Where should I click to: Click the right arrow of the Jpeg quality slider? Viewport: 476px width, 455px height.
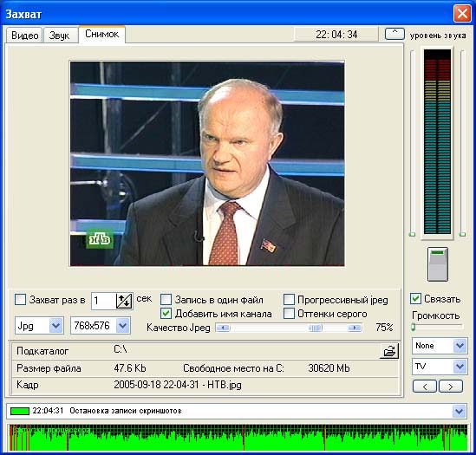pyautogui.click(x=355, y=328)
